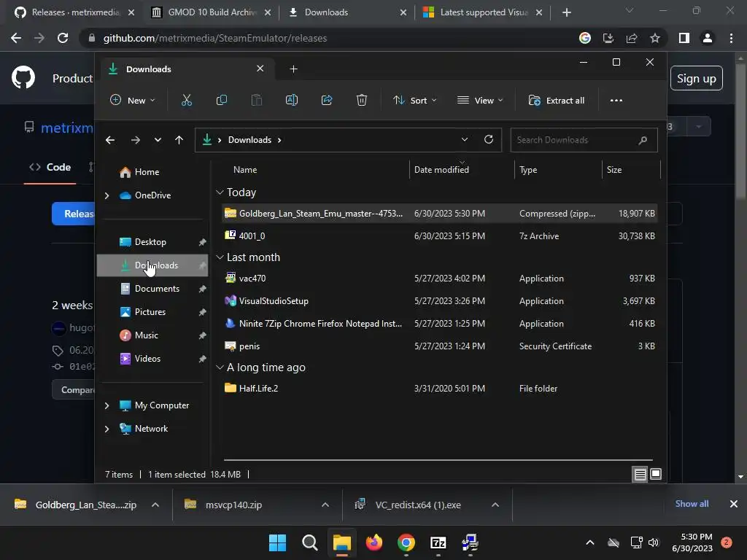
Task: Select Pictures in navigation pane
Action: pyautogui.click(x=152, y=312)
